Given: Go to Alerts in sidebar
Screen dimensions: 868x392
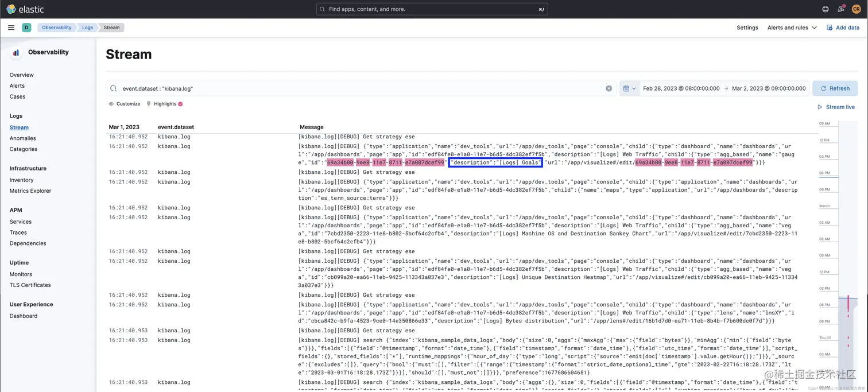Looking at the screenshot, I should coord(17,86).
